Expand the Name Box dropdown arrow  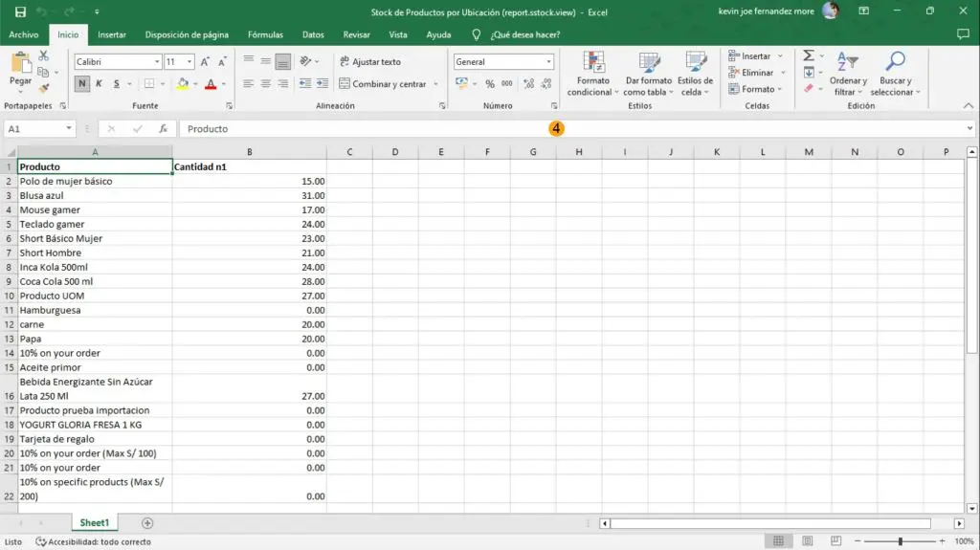click(69, 128)
